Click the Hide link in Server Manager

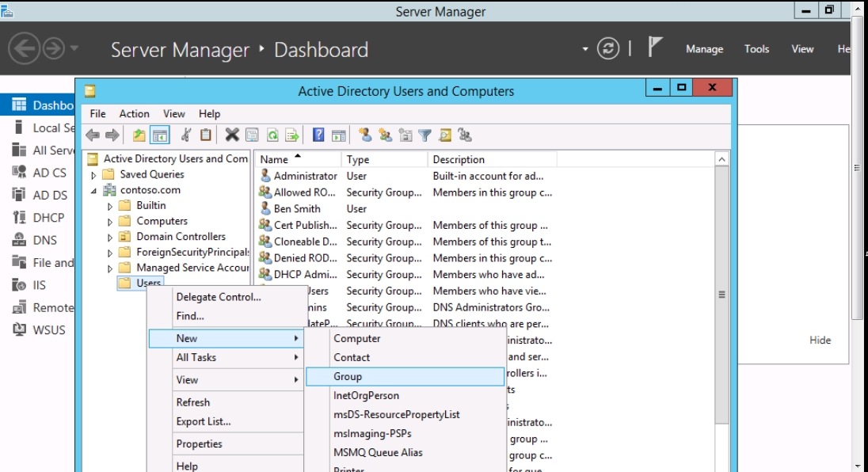point(820,340)
